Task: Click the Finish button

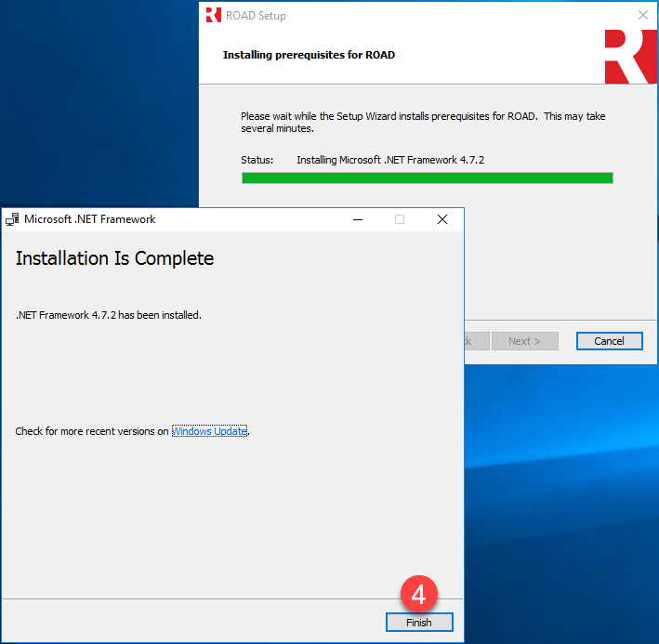Action: 418,623
